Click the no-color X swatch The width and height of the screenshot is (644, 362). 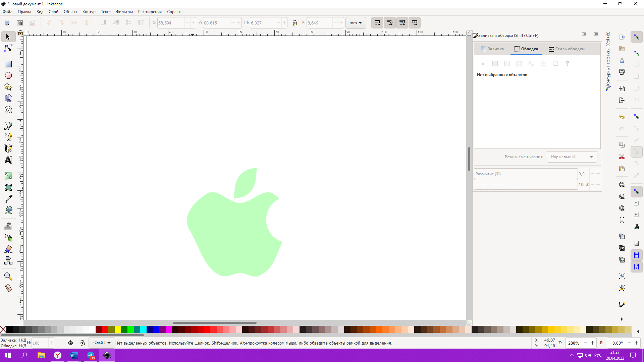(x=3, y=329)
